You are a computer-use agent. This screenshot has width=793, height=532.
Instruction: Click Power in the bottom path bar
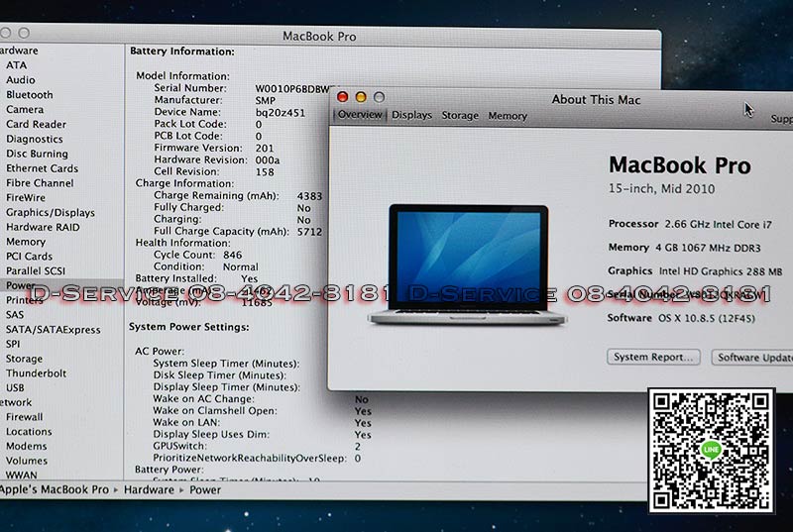pos(205,490)
